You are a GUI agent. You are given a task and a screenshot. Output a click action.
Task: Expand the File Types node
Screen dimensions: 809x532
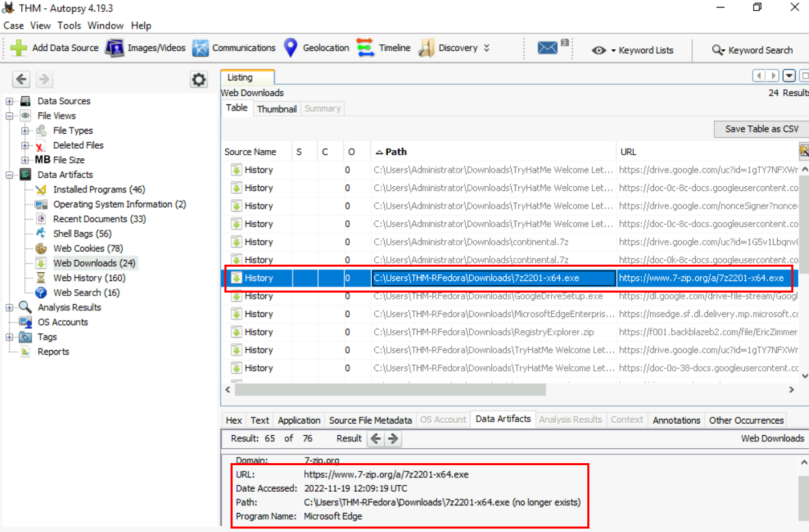25,130
